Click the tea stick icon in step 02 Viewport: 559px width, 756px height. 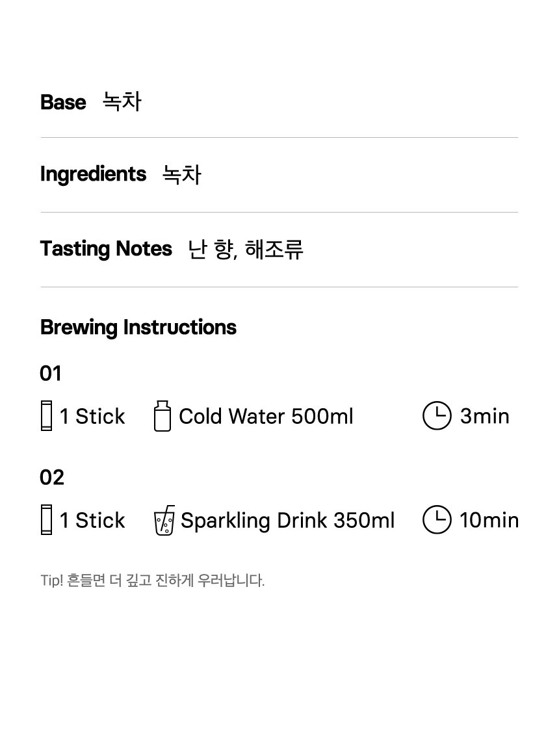point(46,520)
